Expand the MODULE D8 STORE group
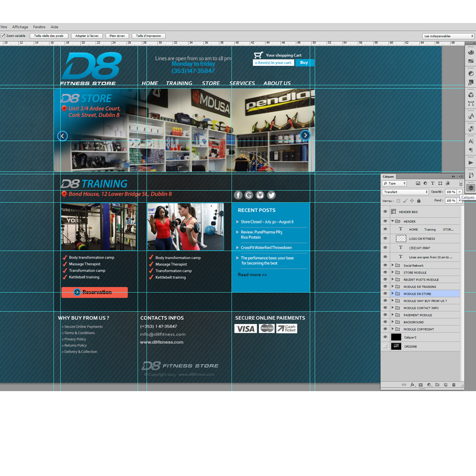Screen dimensions: 476x476 point(393,294)
